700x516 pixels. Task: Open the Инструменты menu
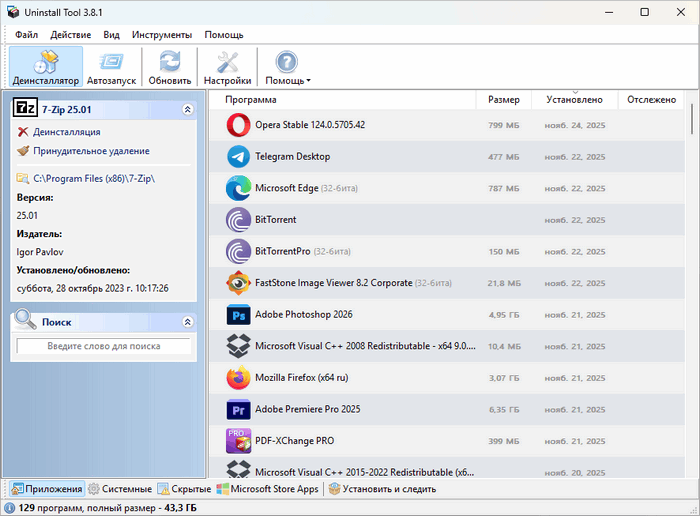click(x=162, y=34)
